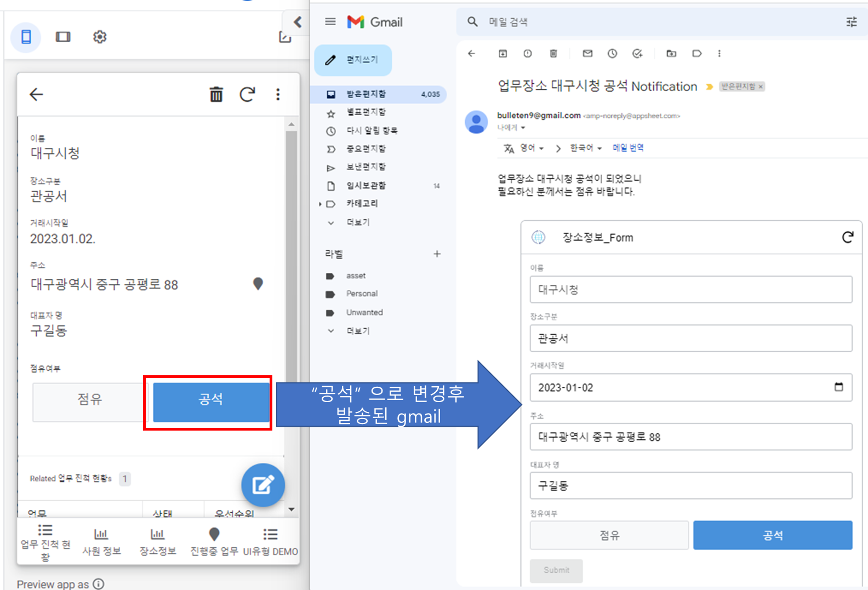The width and height of the screenshot is (868, 590).
Task: Archive this email
Action: [x=502, y=53]
